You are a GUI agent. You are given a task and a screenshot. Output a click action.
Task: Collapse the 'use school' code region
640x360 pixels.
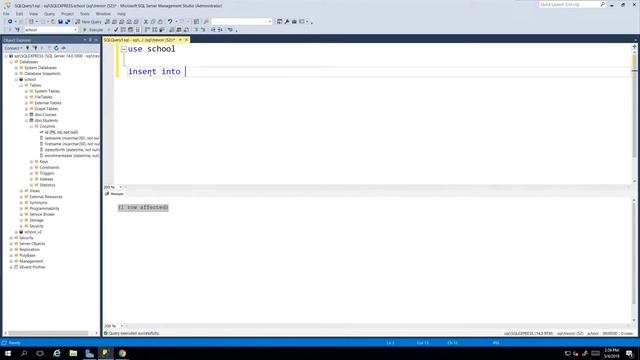point(124,49)
